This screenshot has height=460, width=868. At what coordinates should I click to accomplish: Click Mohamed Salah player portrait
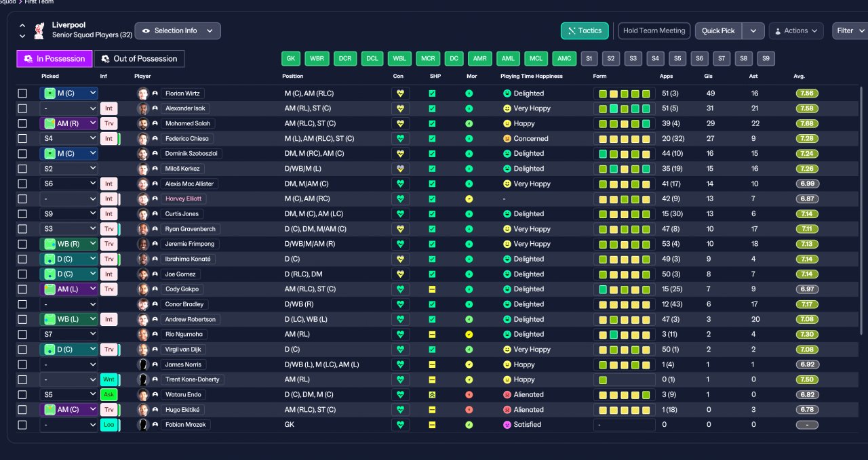coord(143,123)
